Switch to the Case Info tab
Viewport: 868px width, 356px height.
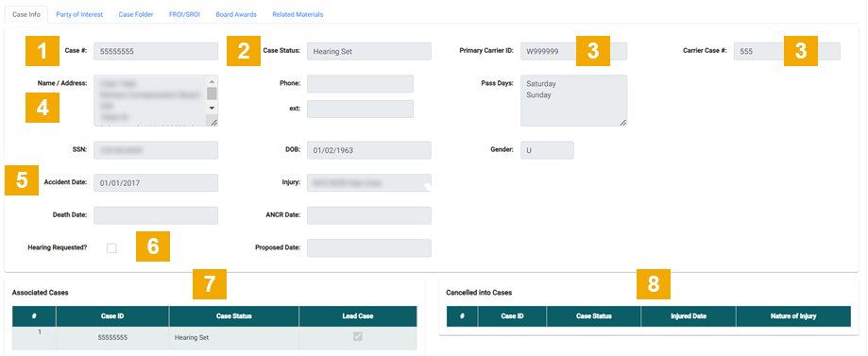click(x=26, y=14)
